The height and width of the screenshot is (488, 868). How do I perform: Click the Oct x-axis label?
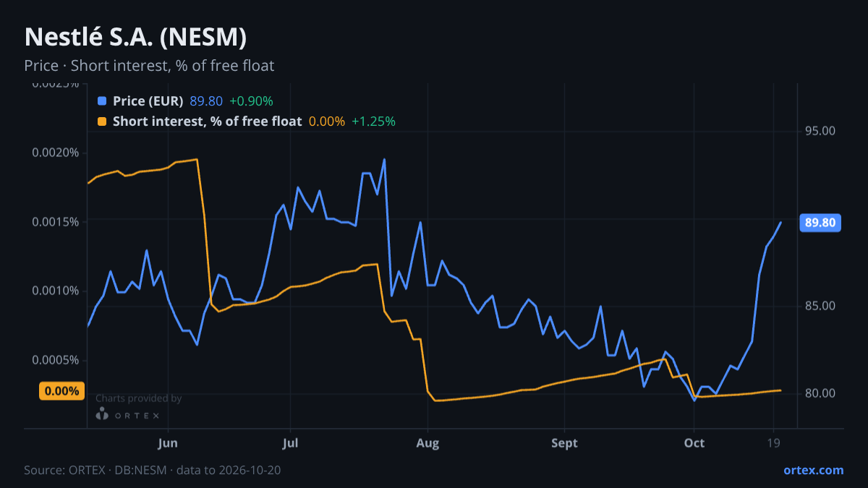[x=694, y=443]
